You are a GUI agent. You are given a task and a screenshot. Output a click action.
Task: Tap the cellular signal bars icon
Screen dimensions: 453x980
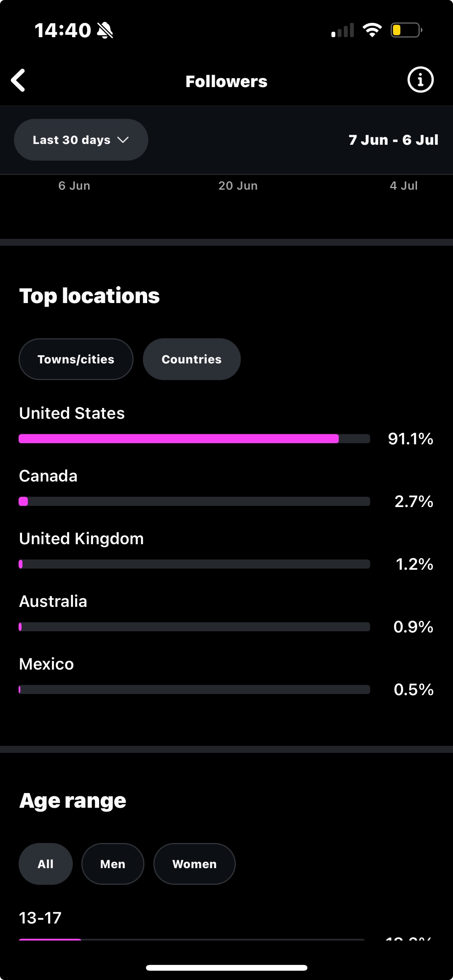[x=343, y=30]
